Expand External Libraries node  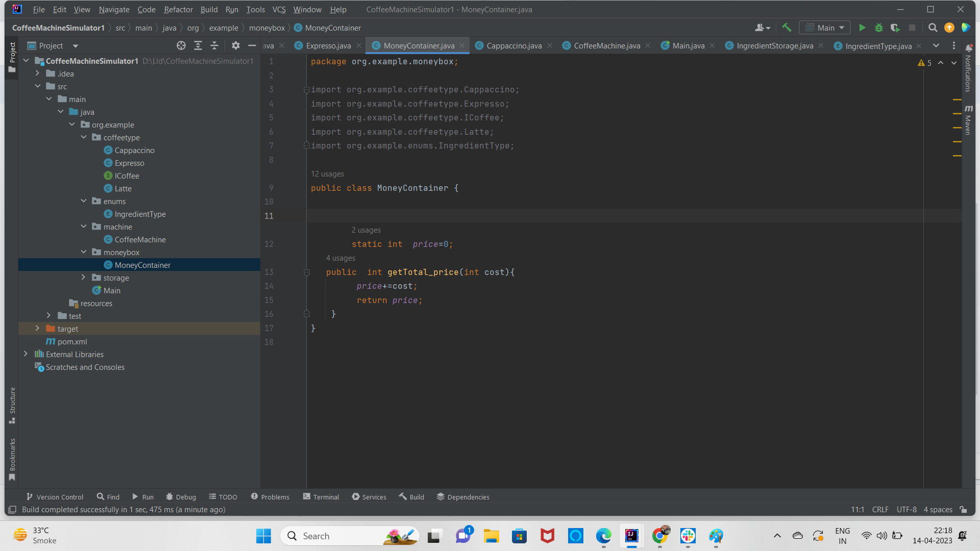[x=26, y=354]
